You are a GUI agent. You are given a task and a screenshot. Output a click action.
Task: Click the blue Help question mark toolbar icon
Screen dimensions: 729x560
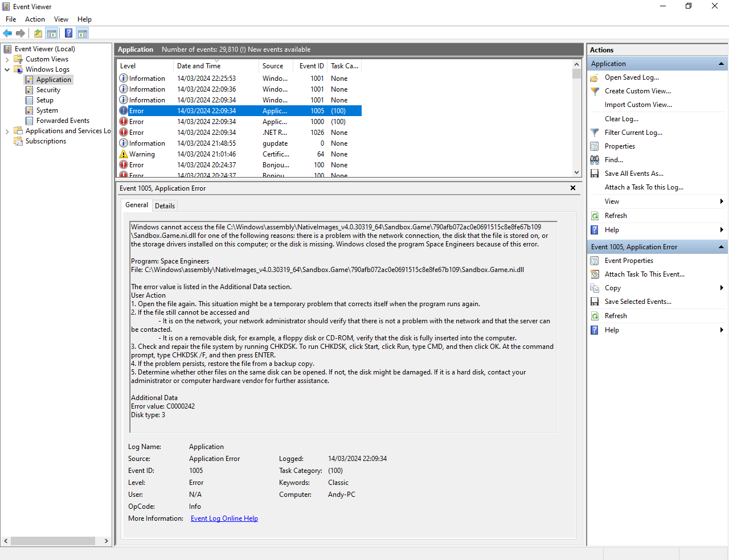tap(68, 33)
